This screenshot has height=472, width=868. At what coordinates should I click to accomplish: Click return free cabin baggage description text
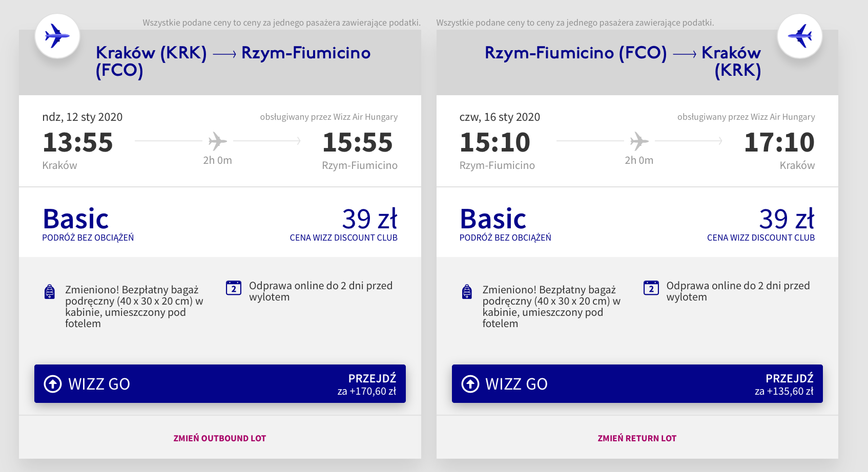pos(551,307)
